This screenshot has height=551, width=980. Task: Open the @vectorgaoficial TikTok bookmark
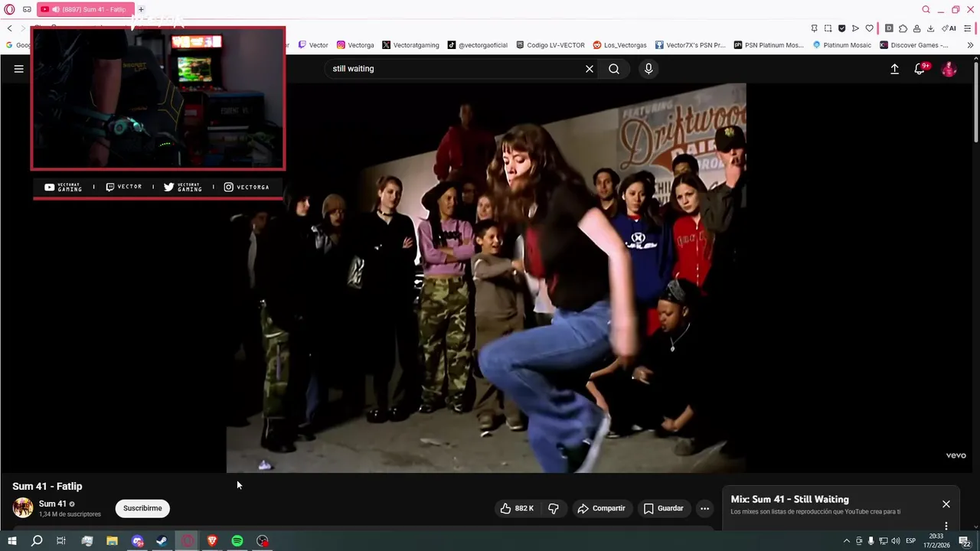pos(478,45)
